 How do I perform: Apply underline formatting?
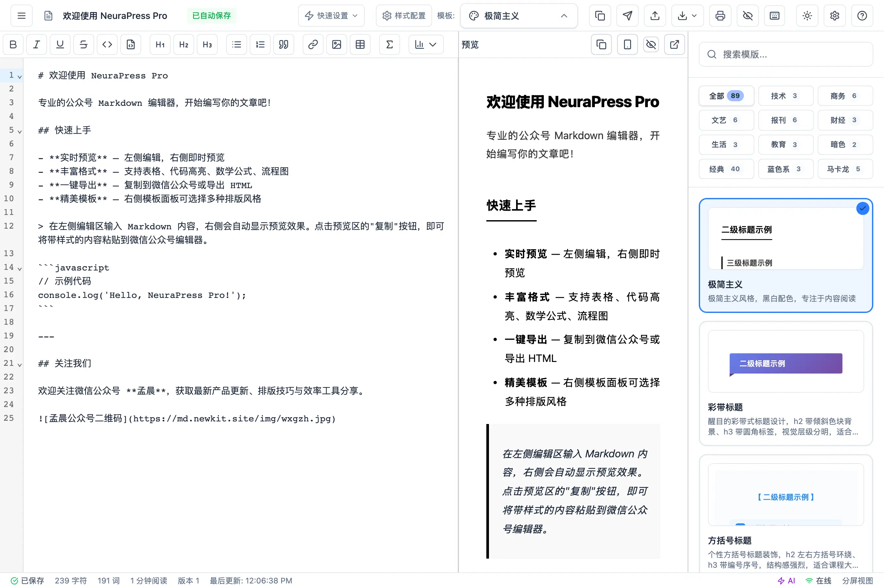click(60, 45)
